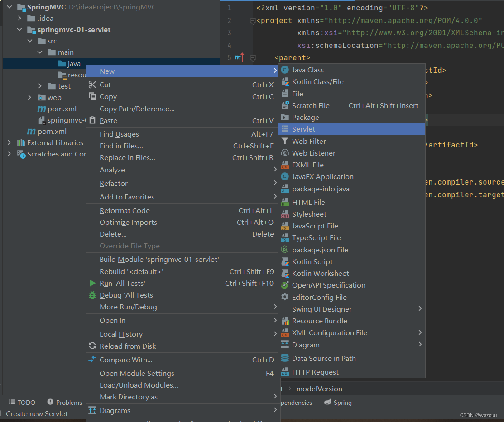
Task: Select Optimize Imports
Action: pyautogui.click(x=182, y=222)
